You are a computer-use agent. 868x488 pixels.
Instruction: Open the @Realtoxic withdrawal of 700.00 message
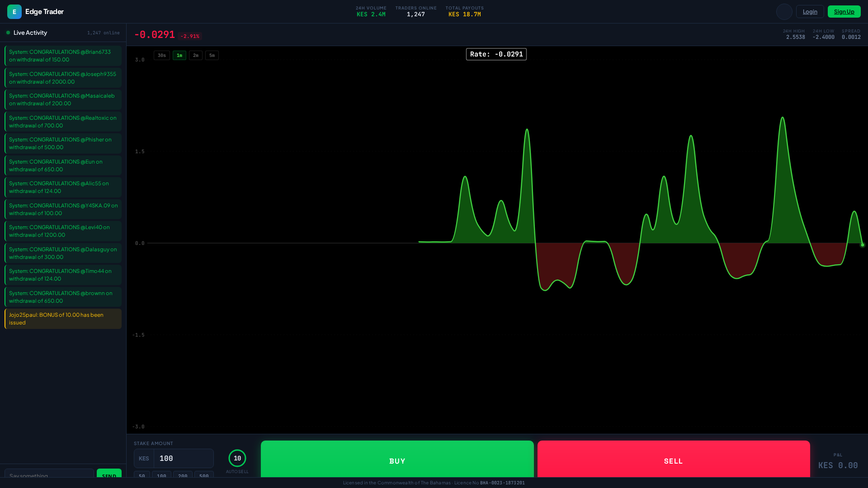point(63,122)
